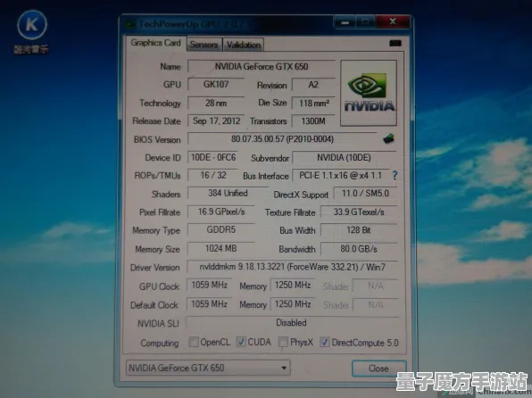Open the Kugou music desktop shortcut
Screen dimensions: 532x398
tap(31, 31)
